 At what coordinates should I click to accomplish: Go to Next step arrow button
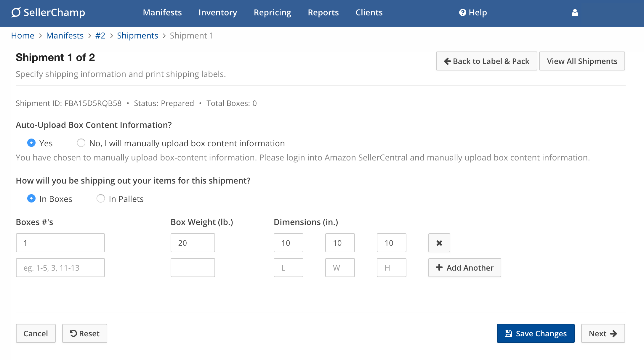click(x=603, y=333)
